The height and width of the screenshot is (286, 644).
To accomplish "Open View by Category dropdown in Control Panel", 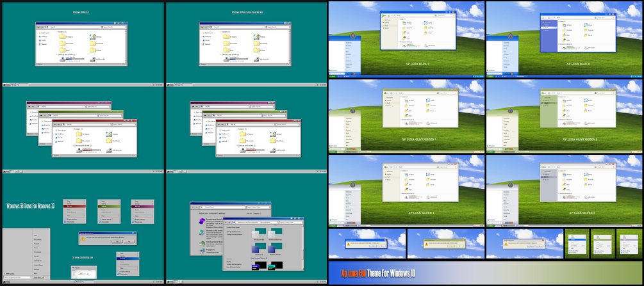I will [257, 213].
